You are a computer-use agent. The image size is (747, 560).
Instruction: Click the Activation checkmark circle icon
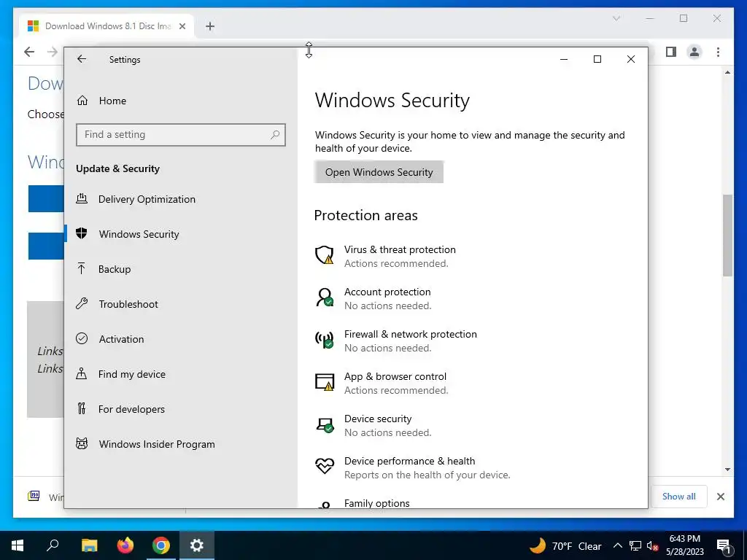82,338
